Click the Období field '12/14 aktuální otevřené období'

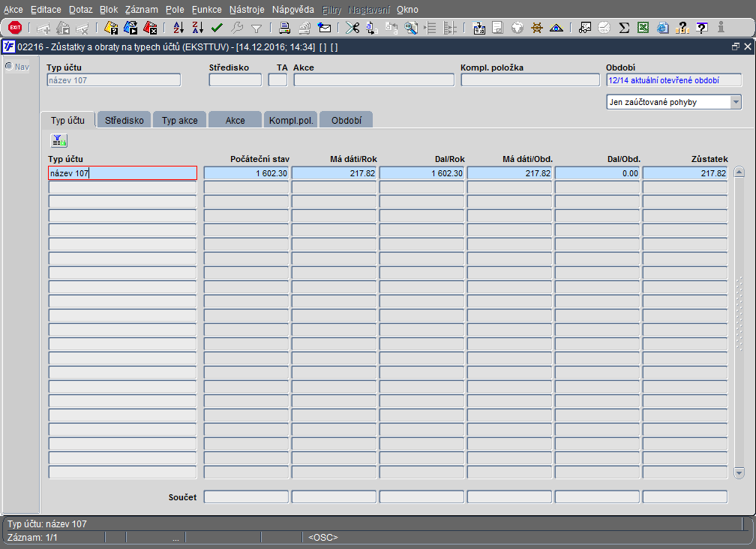pyautogui.click(x=673, y=80)
